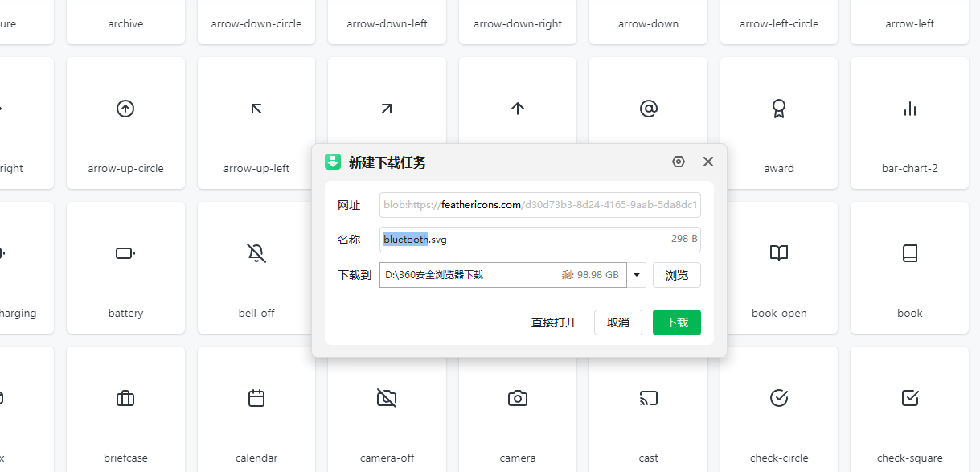The width and height of the screenshot is (980, 472).
Task: Select the check-circle icon
Action: [778, 398]
